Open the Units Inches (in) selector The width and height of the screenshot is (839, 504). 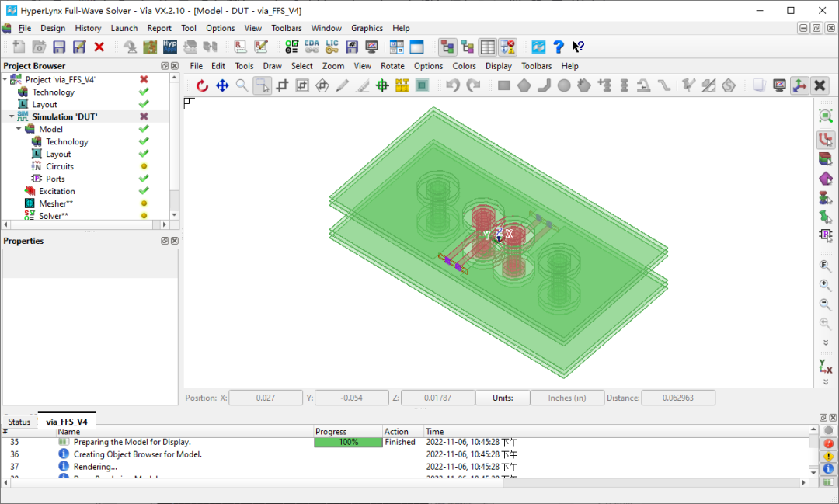566,398
